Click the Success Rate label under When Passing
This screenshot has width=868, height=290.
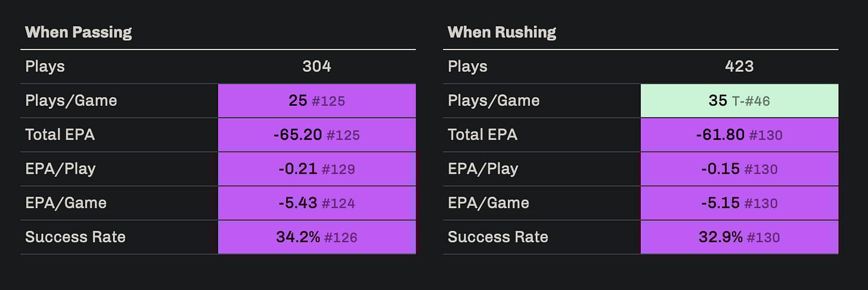click(75, 237)
